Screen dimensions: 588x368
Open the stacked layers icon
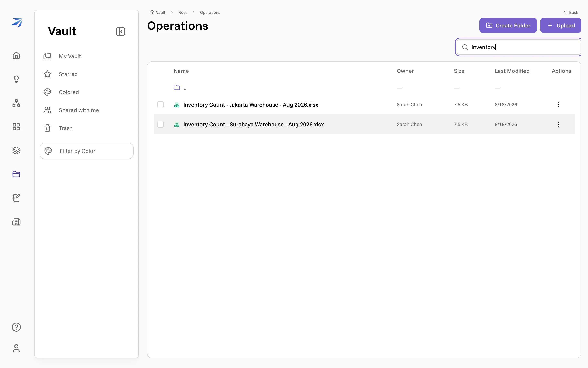[16, 150]
